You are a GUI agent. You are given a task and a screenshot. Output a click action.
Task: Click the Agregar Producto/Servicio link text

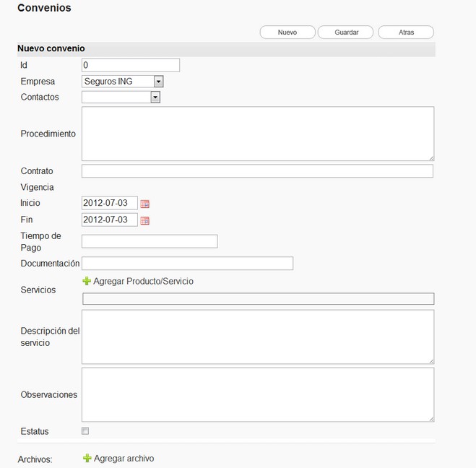143,281
